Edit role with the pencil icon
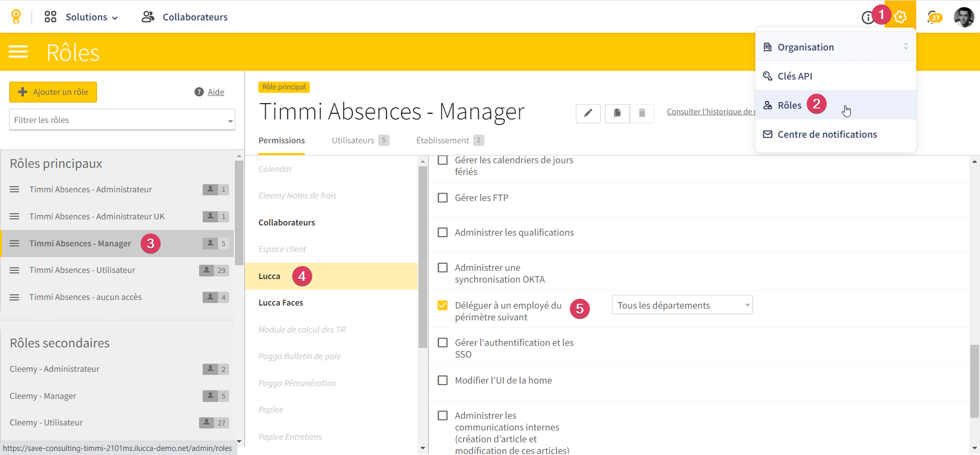The width and height of the screenshot is (980, 455). point(588,113)
